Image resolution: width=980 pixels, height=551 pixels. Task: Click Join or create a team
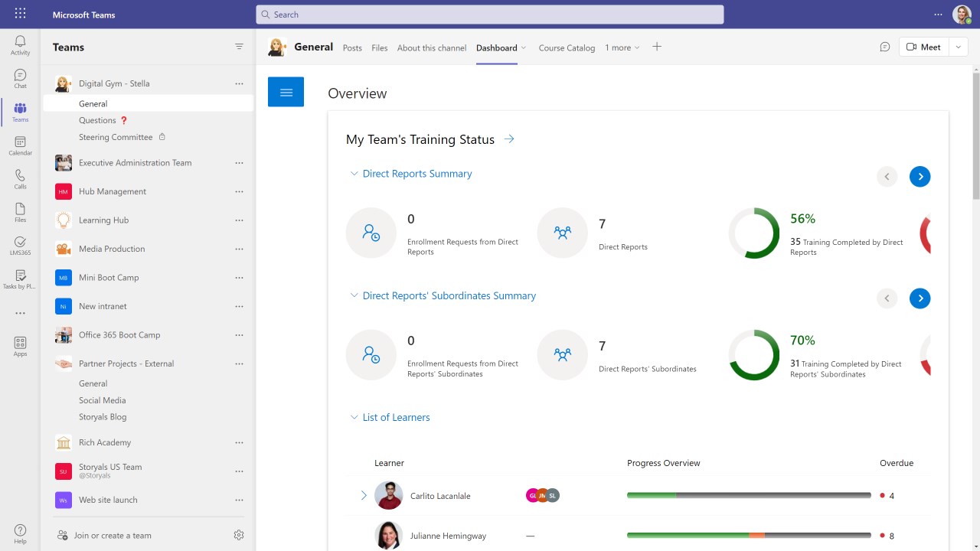(112, 535)
